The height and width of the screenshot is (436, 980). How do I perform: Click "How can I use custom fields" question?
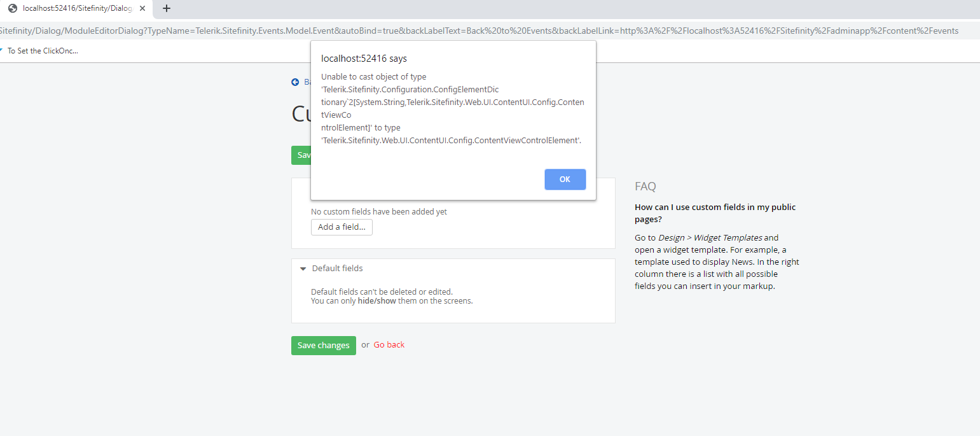[715, 213]
